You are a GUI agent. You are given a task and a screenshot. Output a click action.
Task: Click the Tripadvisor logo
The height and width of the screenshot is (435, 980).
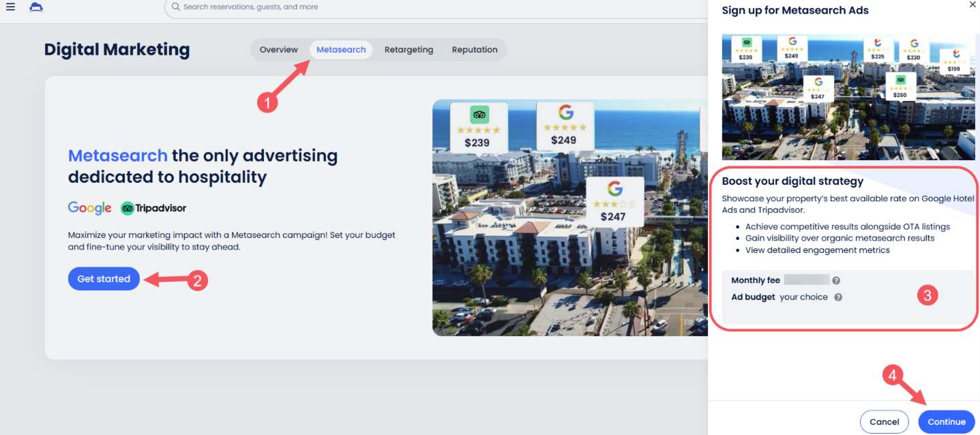(153, 208)
